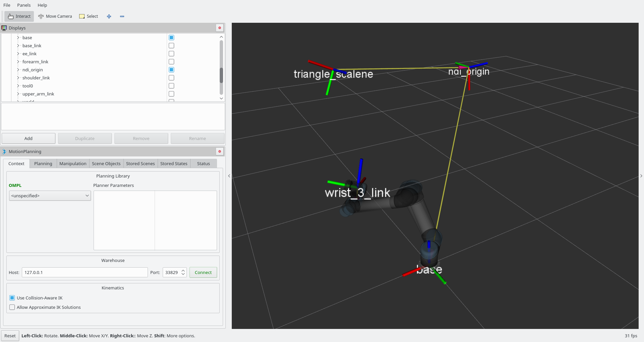Click the Planner Parameters table area
644x342 pixels.
[155, 220]
